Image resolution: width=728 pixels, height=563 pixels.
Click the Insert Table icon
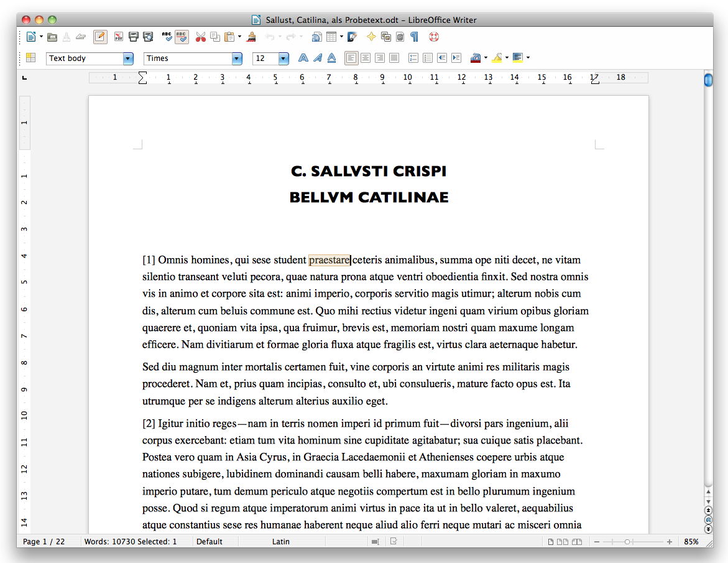click(331, 37)
